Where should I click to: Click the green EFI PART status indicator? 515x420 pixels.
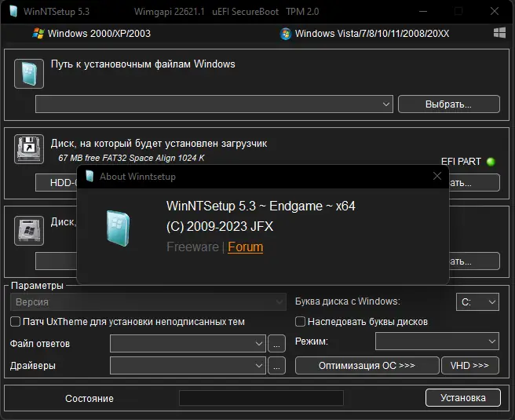pyautogui.click(x=491, y=162)
